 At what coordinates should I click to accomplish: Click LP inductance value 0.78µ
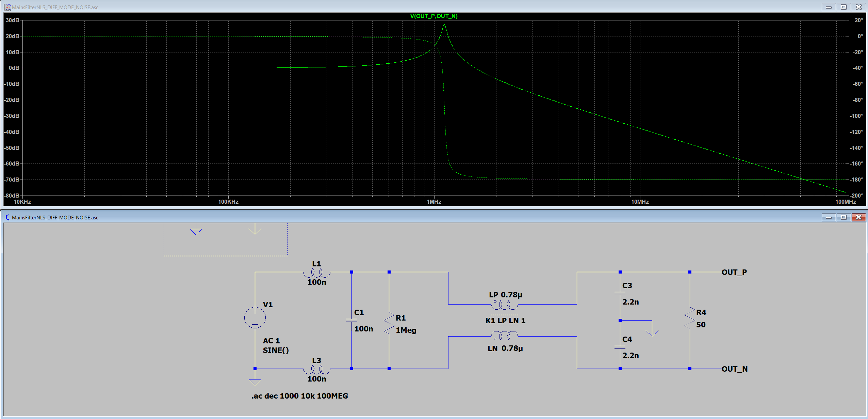tap(511, 295)
